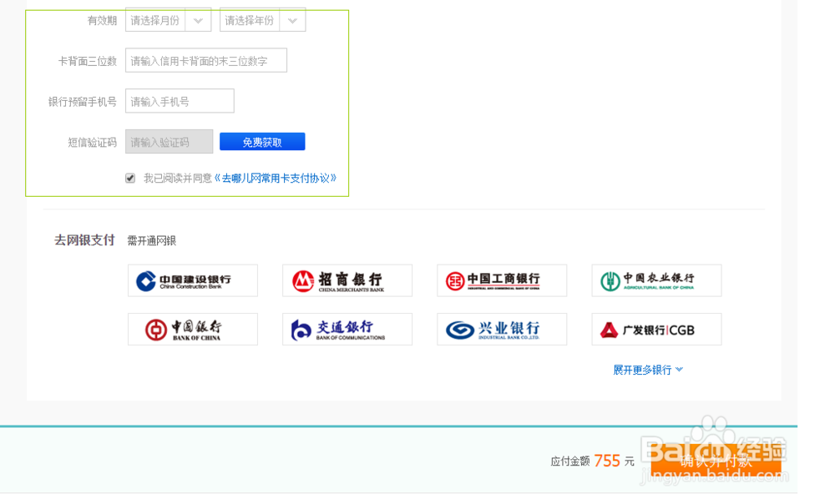This screenshot has width=835, height=504.
Task: Choose Bank of Communications 交通银行
Action: pos(347,329)
